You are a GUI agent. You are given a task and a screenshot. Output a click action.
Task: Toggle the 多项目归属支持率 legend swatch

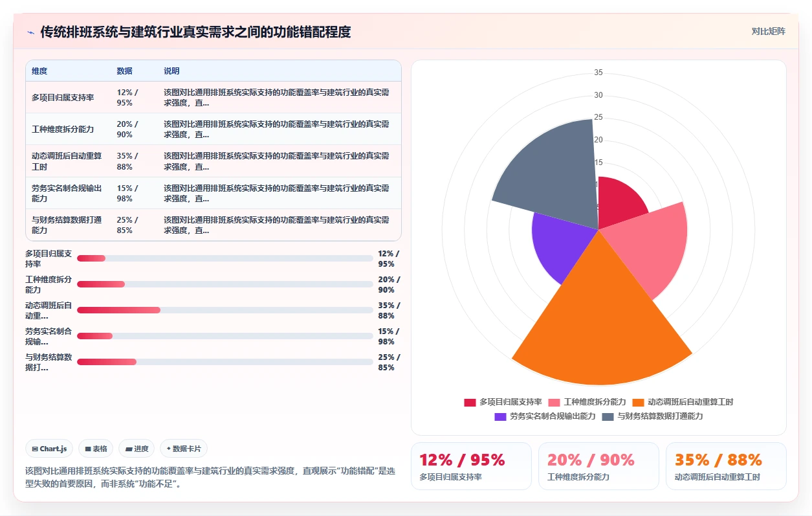pos(470,402)
